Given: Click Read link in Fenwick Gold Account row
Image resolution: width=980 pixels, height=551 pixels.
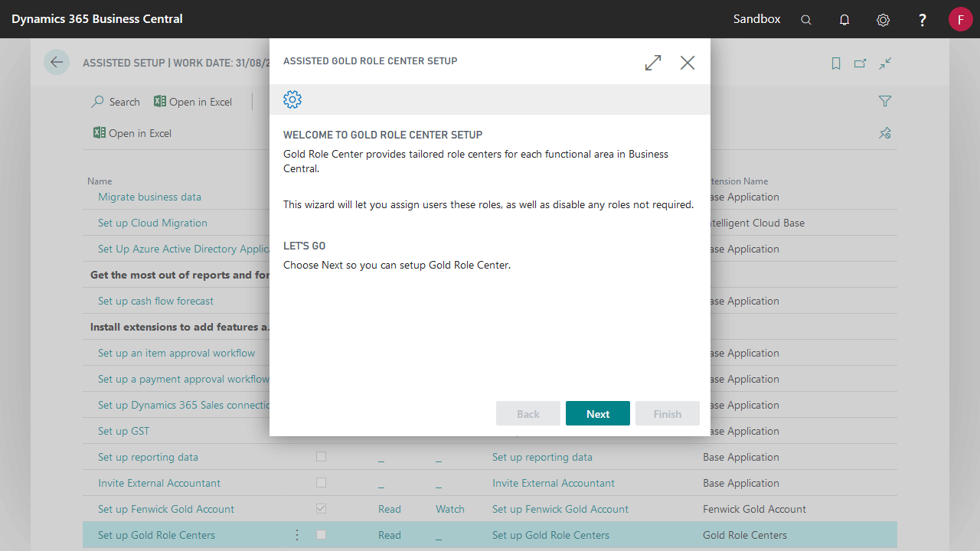Looking at the screenshot, I should (x=390, y=509).
